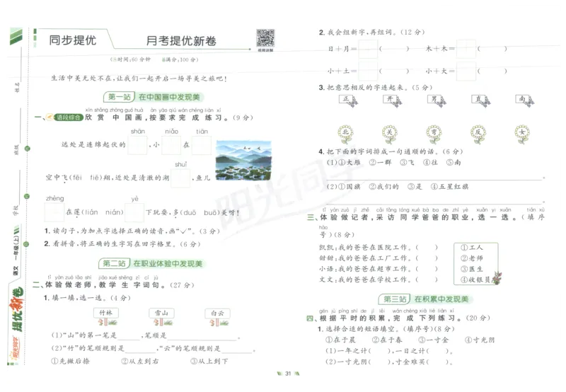The image size is (566, 392).
Task: Click the writing box under zhèng
Action: point(54,212)
